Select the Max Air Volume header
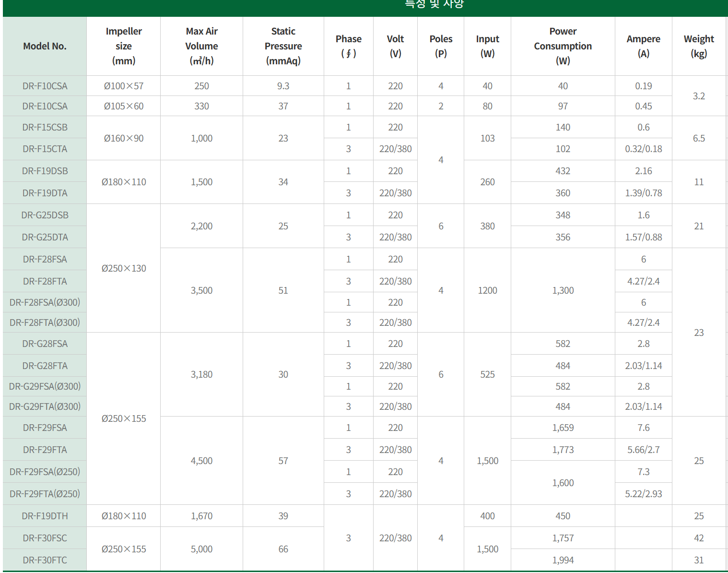Image resolution: width=728 pixels, height=573 pixels. point(201,46)
